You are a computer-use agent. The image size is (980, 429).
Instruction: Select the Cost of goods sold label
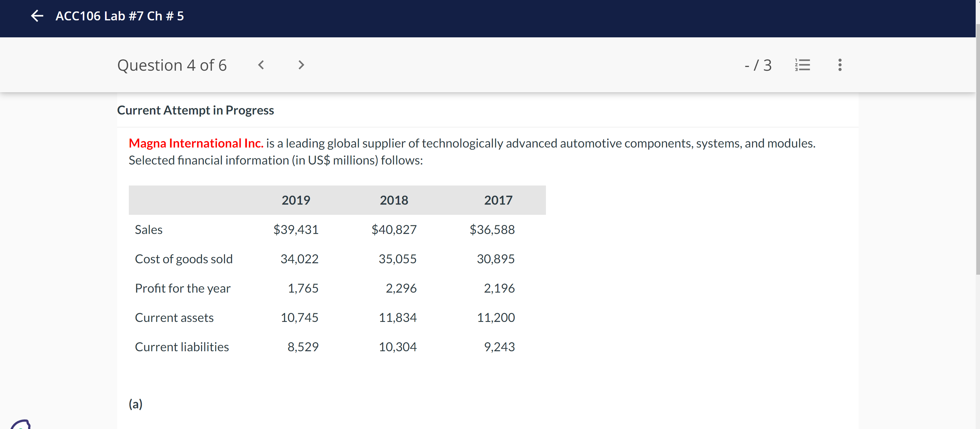click(184, 259)
